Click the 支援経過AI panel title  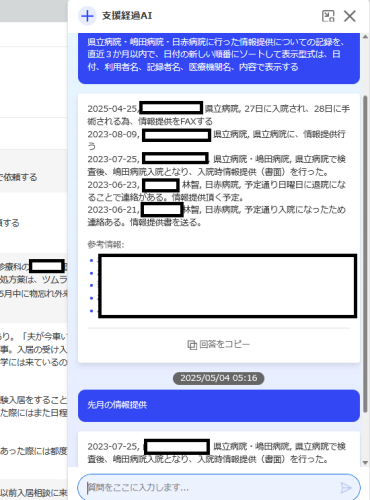[x=127, y=16]
